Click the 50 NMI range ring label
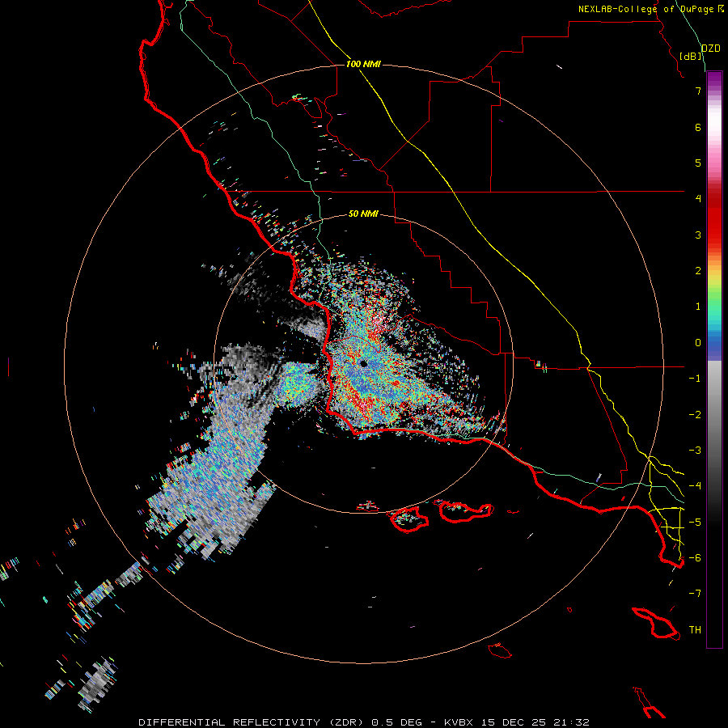Image resolution: width=728 pixels, height=728 pixels. 363,214
